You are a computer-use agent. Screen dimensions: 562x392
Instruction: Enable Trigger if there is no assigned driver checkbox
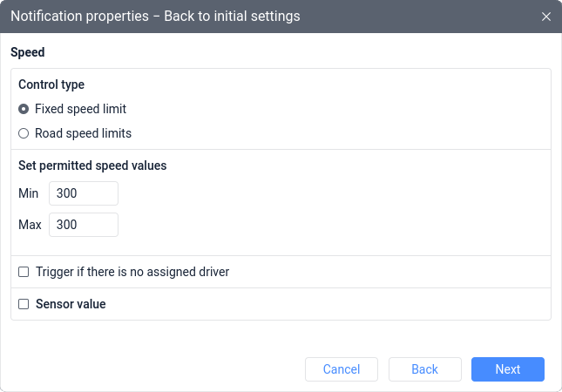coord(24,272)
